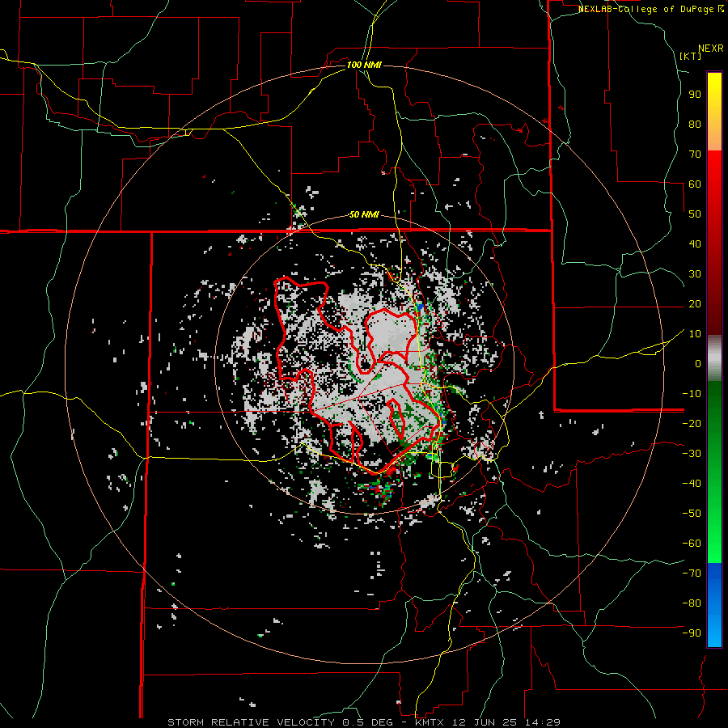Click the "50 NMI" range ring label

pos(364,214)
